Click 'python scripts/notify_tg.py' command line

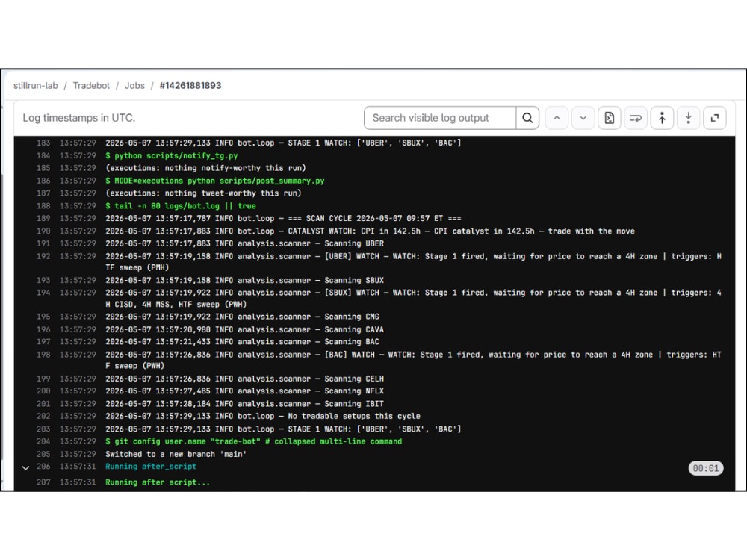[x=172, y=156]
